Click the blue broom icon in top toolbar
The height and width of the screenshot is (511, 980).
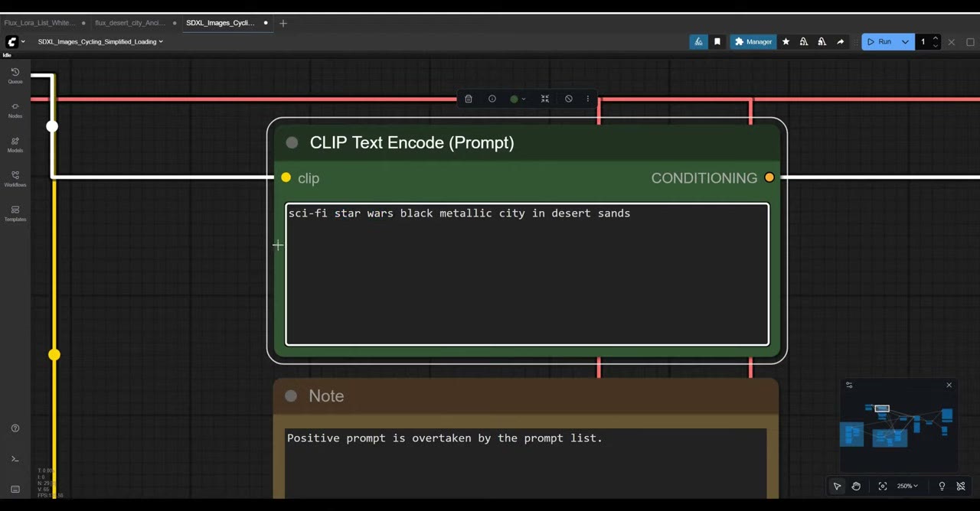coord(698,42)
